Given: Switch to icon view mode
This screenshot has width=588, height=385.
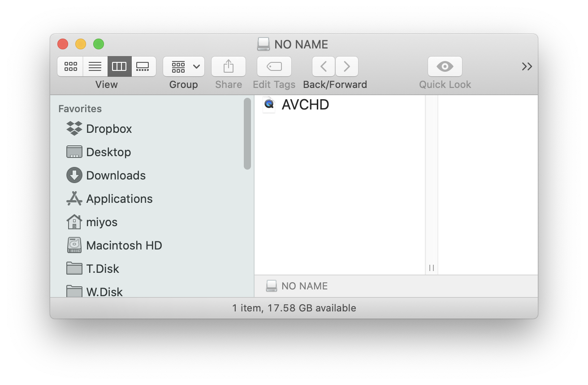Looking at the screenshot, I should click(70, 66).
